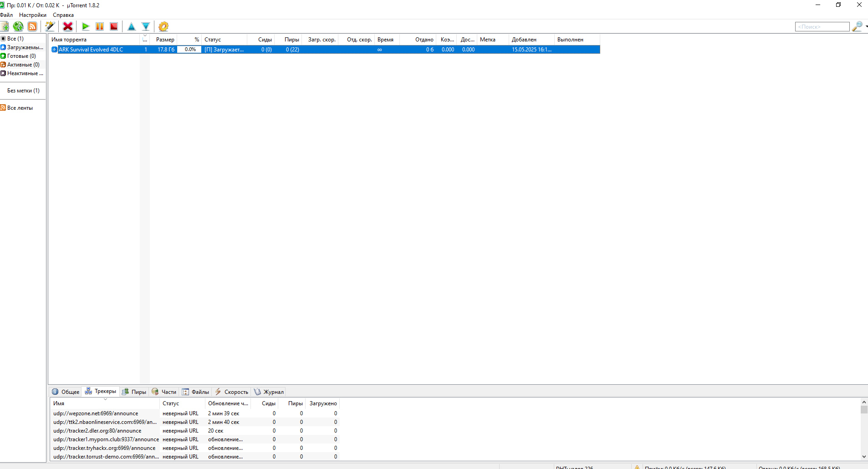Select the Загружаемые category in sidebar

click(23, 47)
